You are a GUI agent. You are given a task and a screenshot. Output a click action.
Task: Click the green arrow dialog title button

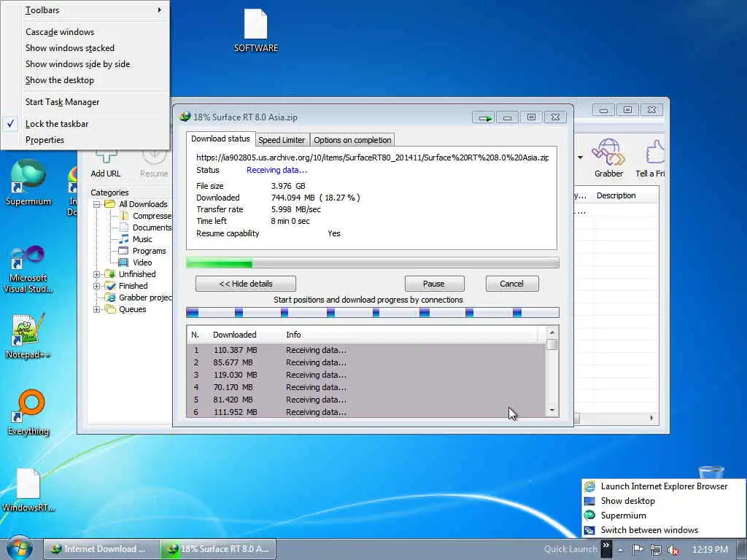click(x=484, y=117)
